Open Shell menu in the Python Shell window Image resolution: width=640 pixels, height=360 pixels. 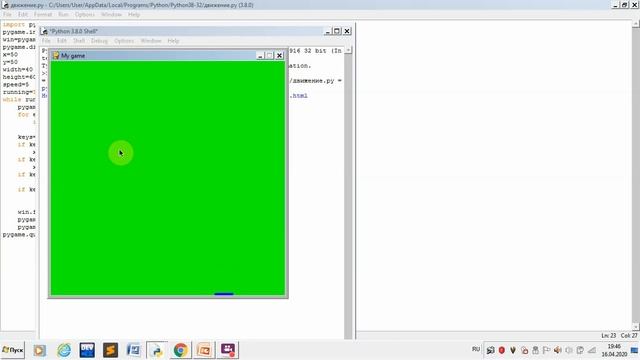point(79,41)
